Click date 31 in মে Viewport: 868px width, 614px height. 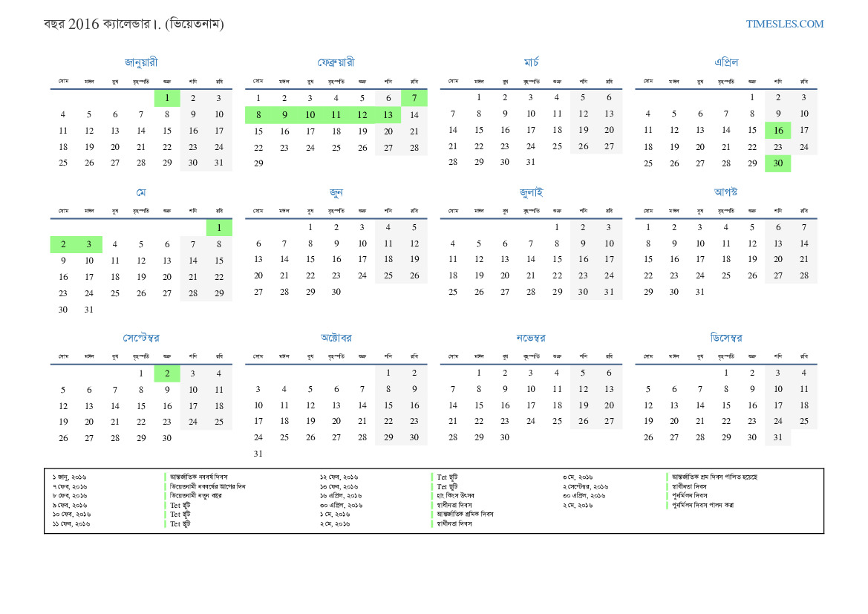[x=88, y=310]
